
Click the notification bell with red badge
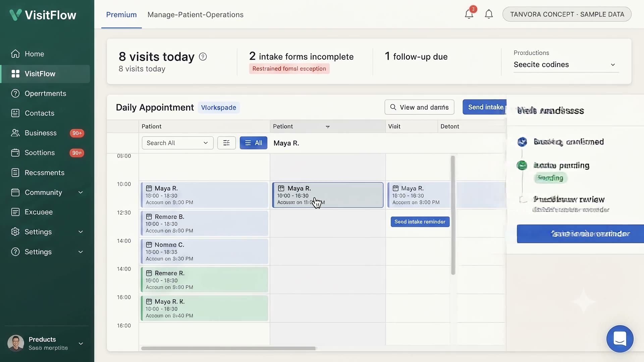click(469, 14)
